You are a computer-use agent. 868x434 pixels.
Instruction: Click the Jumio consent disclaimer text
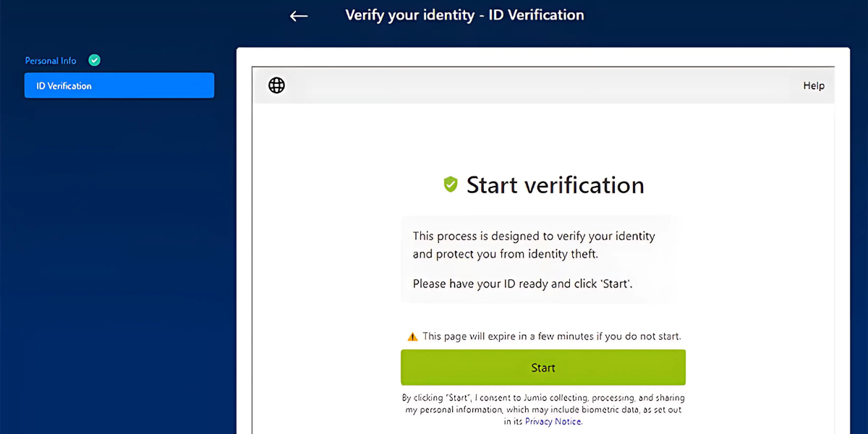click(x=543, y=409)
